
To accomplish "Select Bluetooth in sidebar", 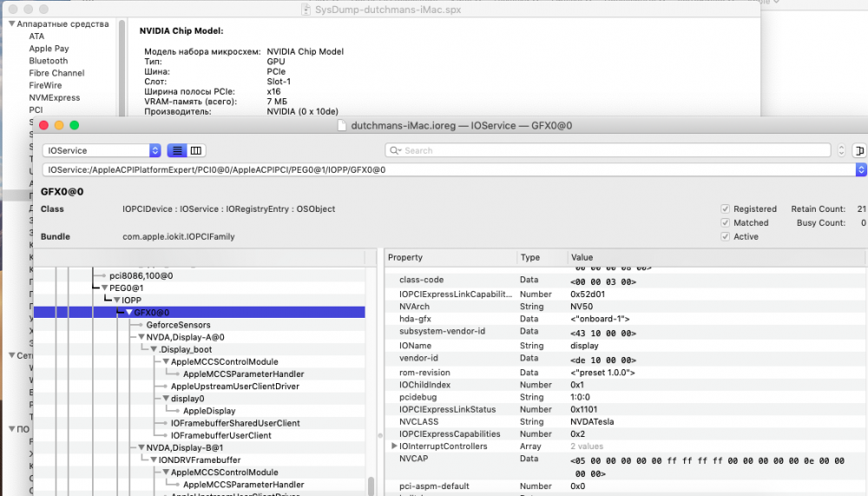I will click(x=48, y=61).
